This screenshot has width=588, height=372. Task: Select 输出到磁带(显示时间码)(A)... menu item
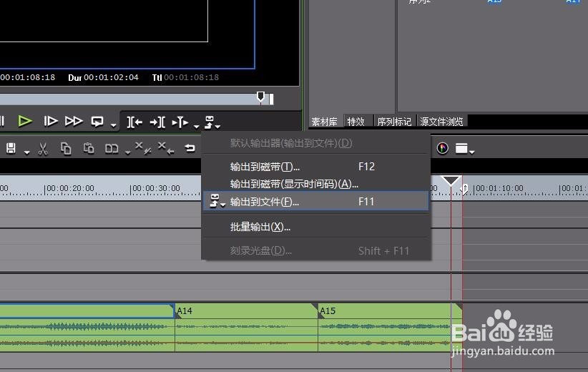(315, 184)
